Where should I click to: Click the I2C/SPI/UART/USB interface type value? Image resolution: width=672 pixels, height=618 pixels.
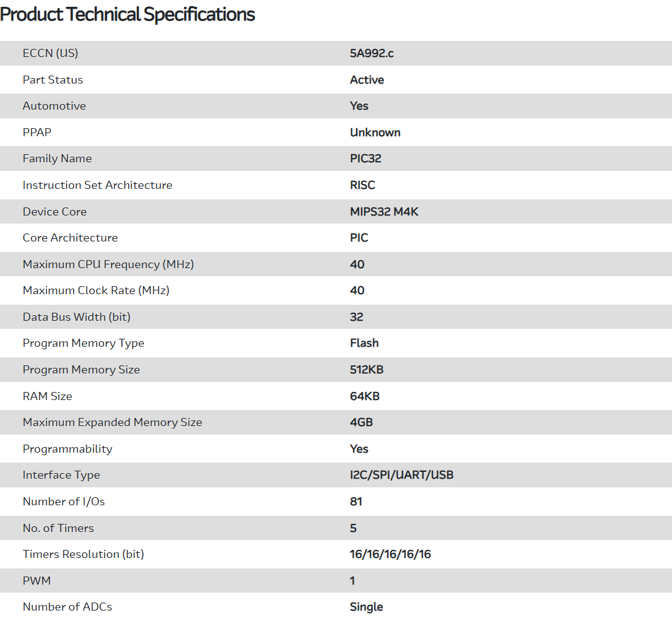point(401,475)
